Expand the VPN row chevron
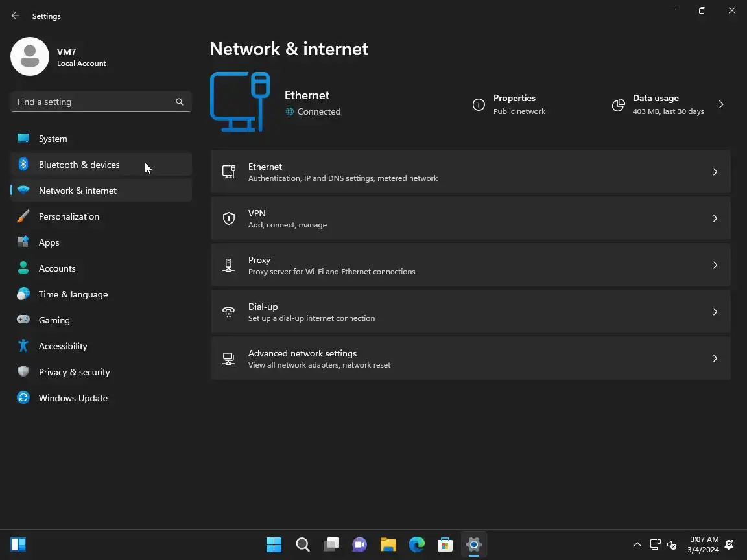Image resolution: width=747 pixels, height=560 pixels. pos(715,218)
